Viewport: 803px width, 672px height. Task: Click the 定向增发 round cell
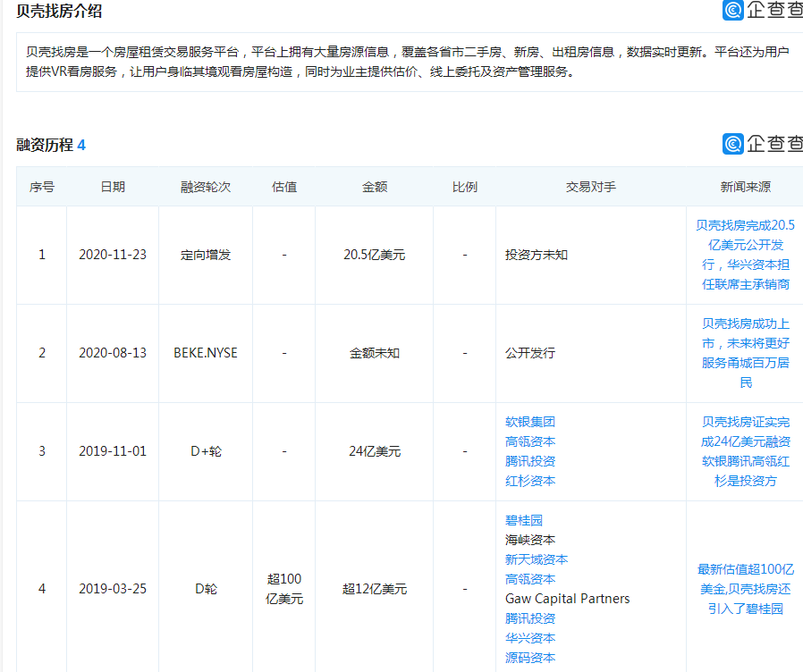206,255
